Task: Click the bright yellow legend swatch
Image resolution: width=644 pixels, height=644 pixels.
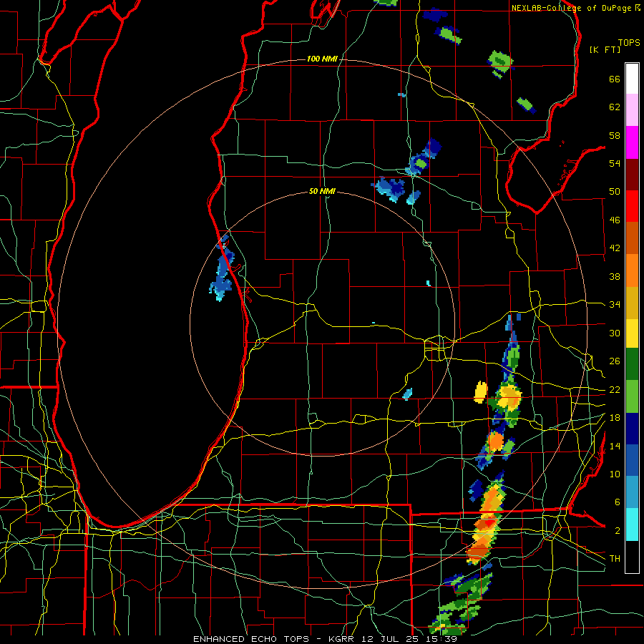Action: pos(632,333)
